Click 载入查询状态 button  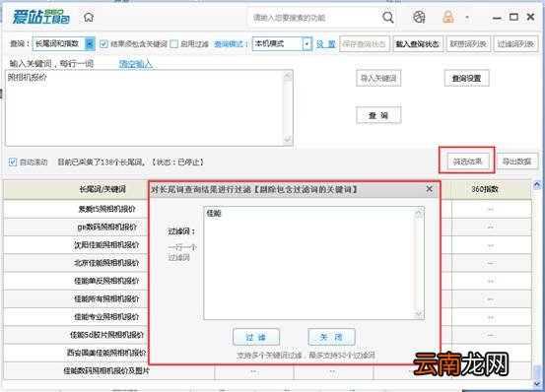point(418,44)
